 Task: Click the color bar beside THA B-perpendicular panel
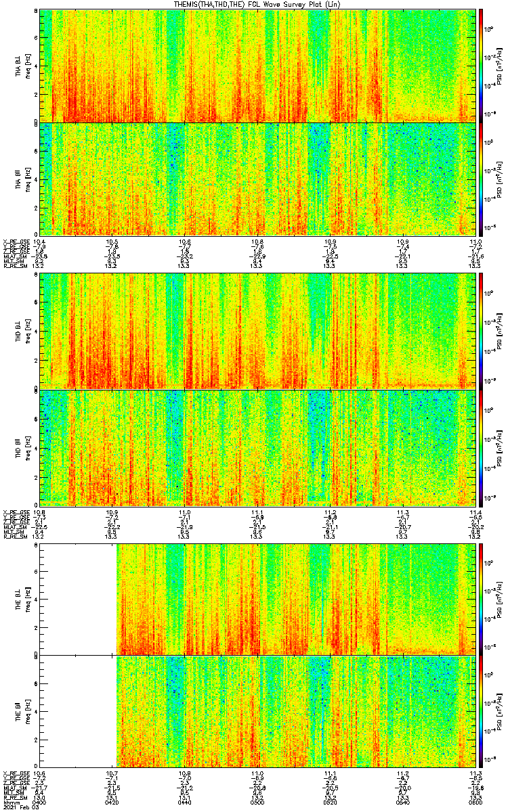[x=481, y=66]
